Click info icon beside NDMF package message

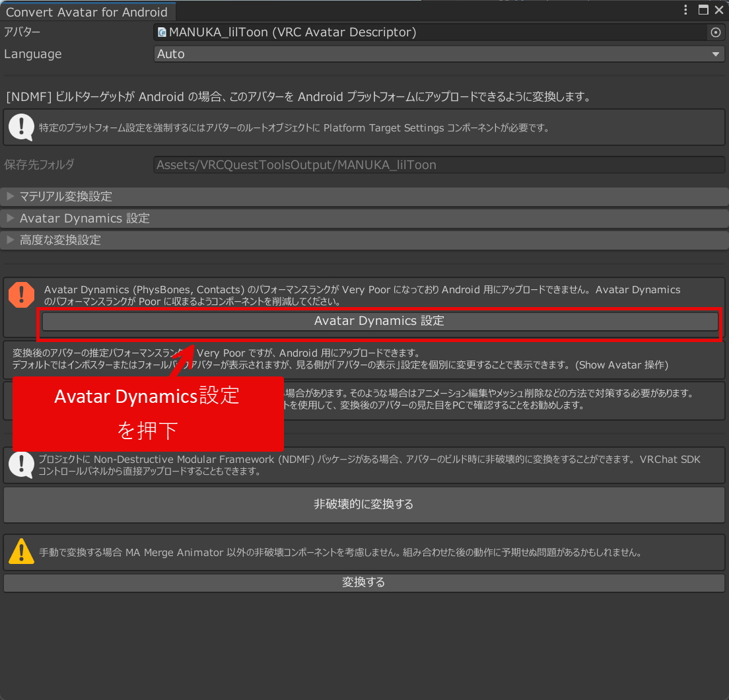21,465
